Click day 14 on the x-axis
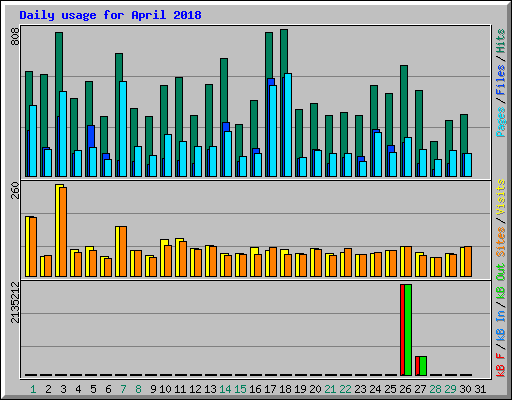 [x=225, y=389]
